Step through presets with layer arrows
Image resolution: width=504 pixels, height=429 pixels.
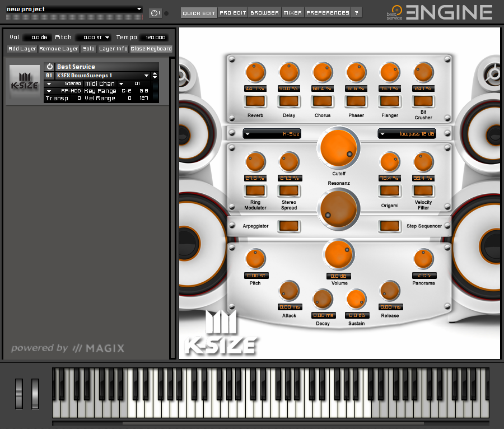click(155, 76)
